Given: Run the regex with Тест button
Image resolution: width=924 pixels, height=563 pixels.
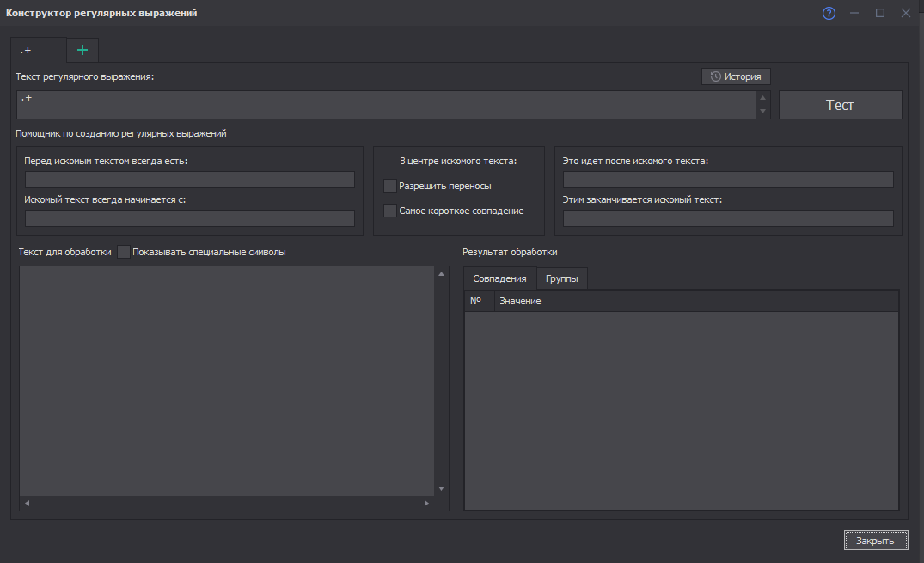Looking at the screenshot, I should click(840, 105).
